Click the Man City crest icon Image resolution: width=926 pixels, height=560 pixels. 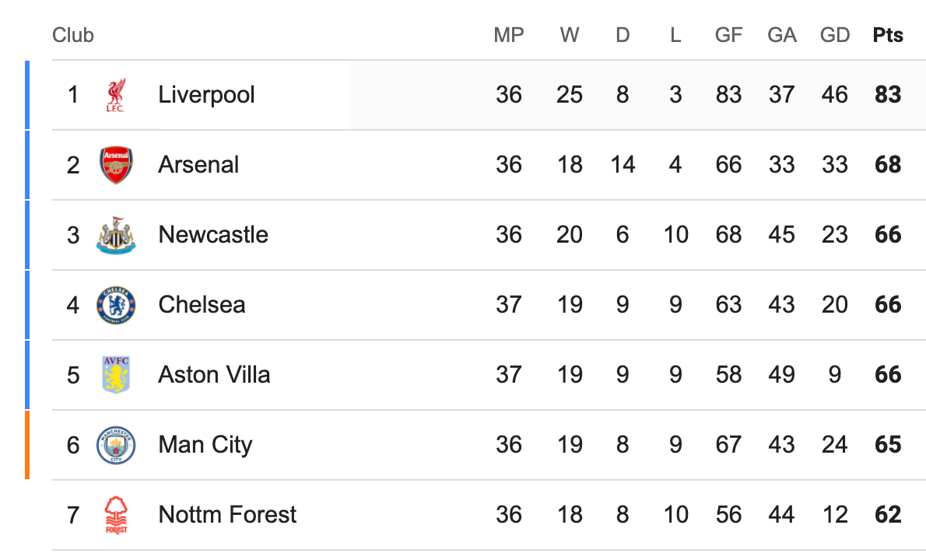pyautogui.click(x=116, y=445)
